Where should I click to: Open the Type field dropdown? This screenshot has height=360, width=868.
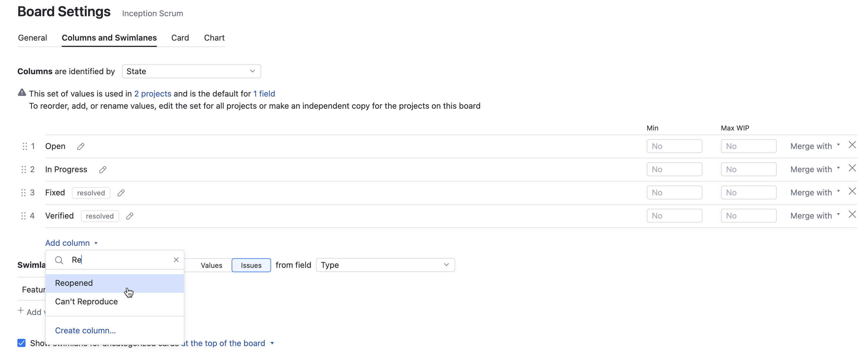click(385, 265)
